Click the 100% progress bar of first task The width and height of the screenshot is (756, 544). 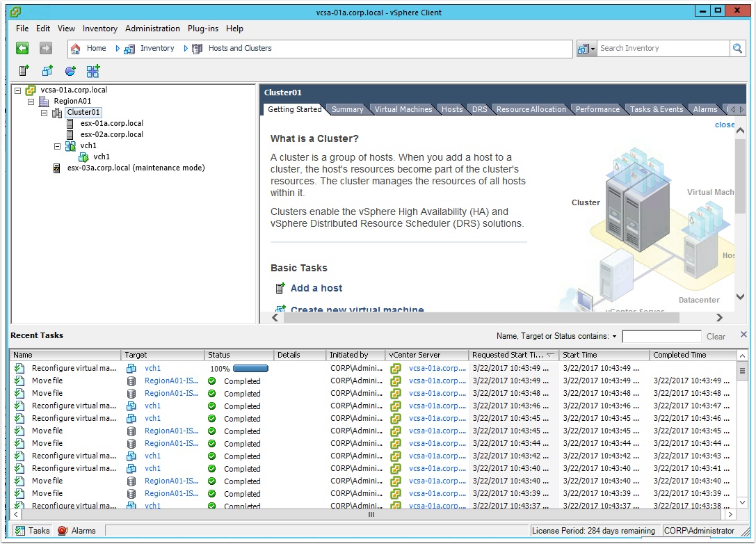[x=250, y=369]
